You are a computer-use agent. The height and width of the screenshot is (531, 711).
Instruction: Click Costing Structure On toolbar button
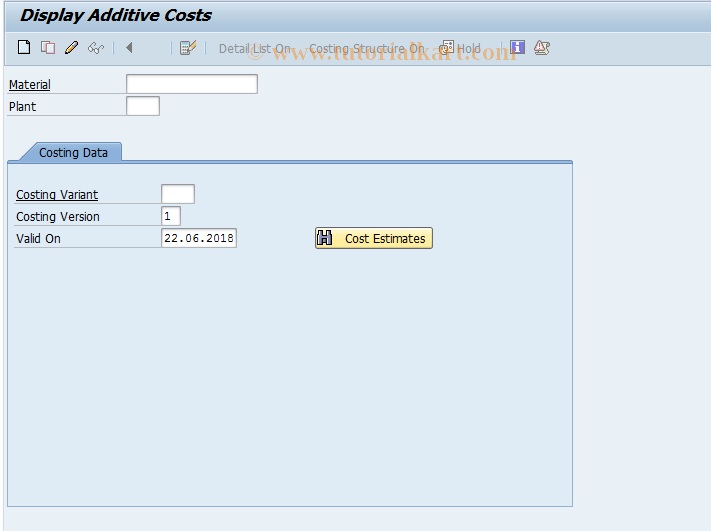point(367,48)
